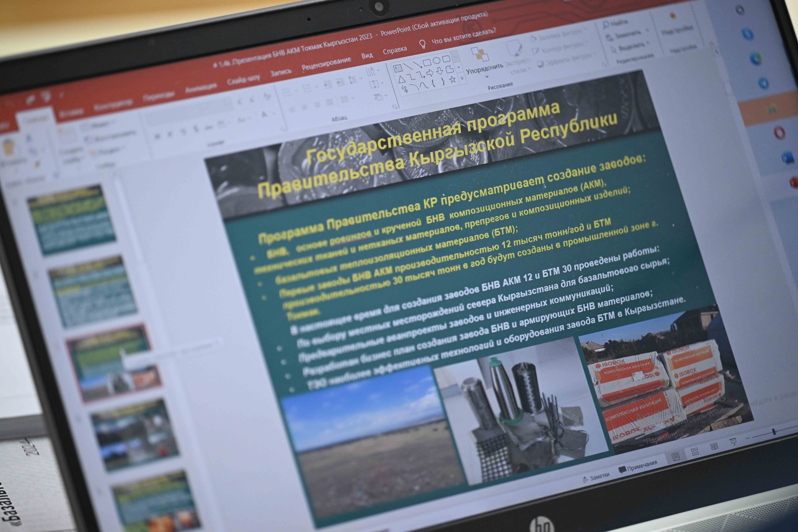Switch to slide sorter view
Image resolution: width=798 pixels, height=532 pixels.
pyautogui.click(x=695, y=451)
